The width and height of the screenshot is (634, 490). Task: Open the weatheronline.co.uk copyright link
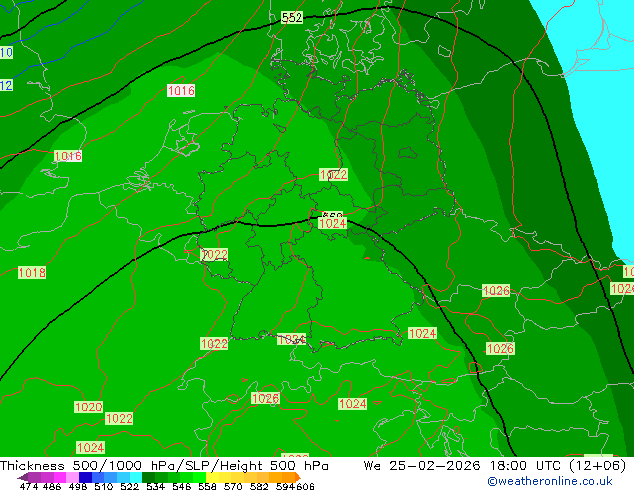pyautogui.click(x=550, y=481)
